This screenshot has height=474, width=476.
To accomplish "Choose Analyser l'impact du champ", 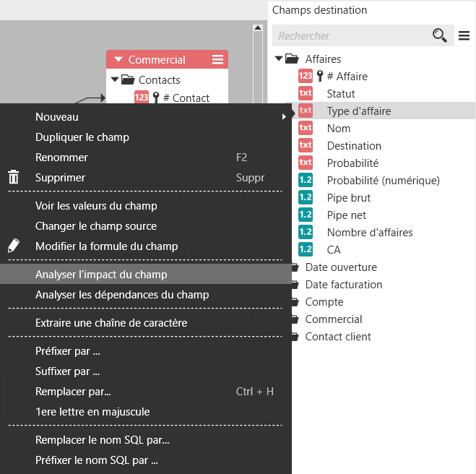I will (101, 275).
